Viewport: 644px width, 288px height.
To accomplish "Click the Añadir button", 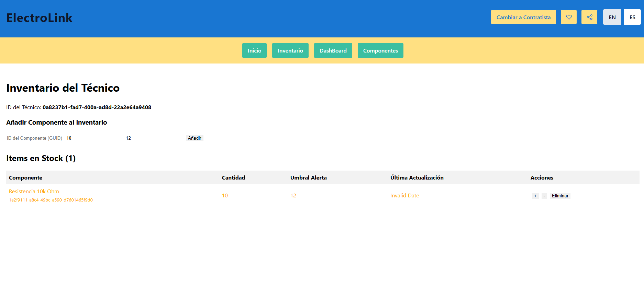I will [x=195, y=138].
